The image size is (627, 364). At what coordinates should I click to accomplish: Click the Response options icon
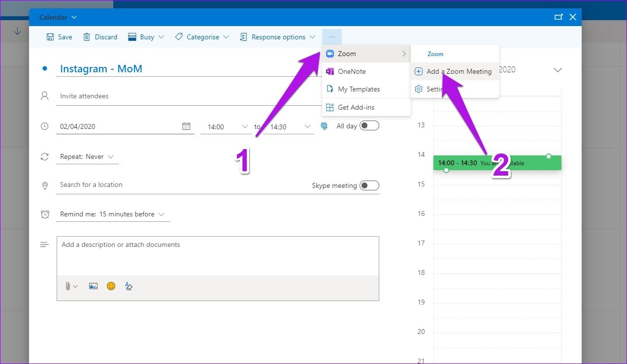243,37
